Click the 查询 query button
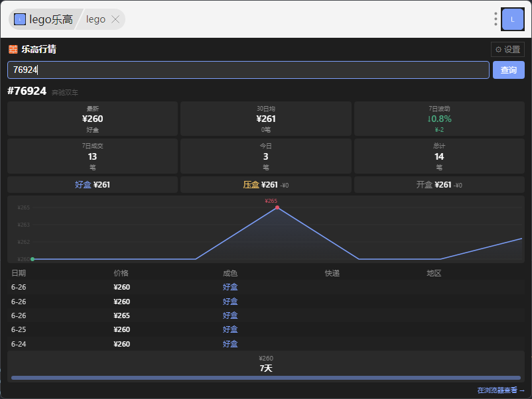Image resolution: width=532 pixels, height=399 pixels. (x=509, y=70)
